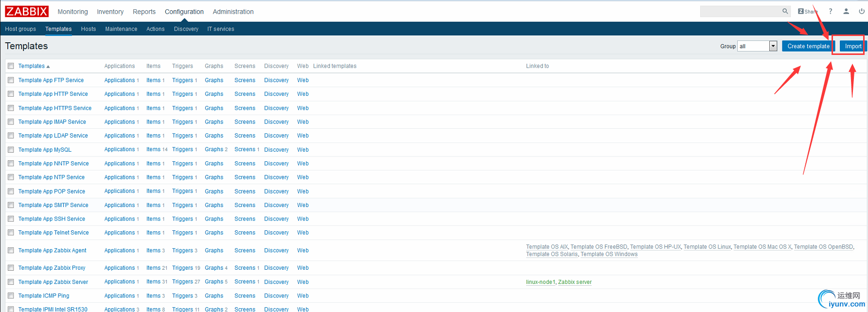Open Template OS Mac OS X link
Screen dimensions: 868x312
762,247
